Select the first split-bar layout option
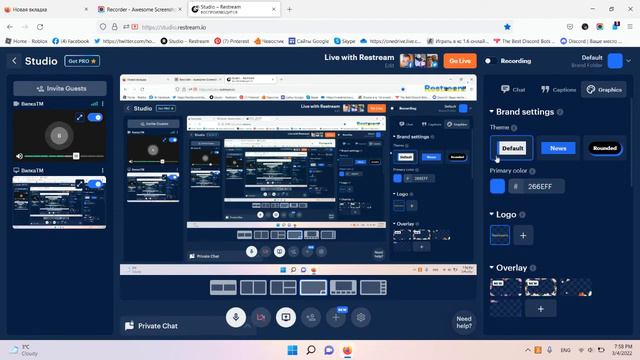This screenshot has width=640, height=360. point(223,288)
